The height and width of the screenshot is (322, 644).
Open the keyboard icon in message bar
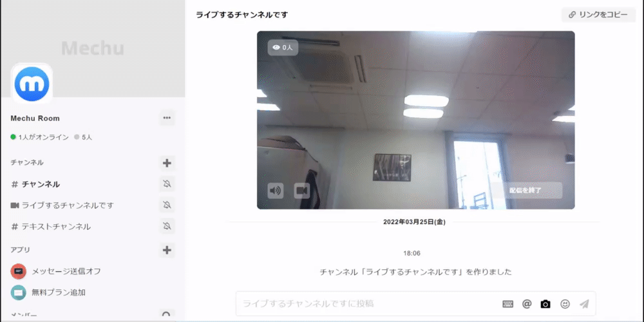pyautogui.click(x=507, y=304)
